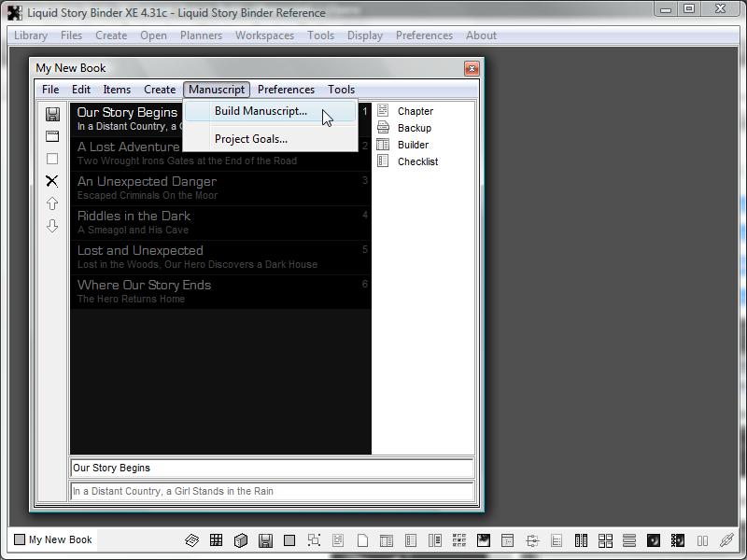Click the save floppy icon in left sidebar
This screenshot has height=560, width=747.
click(52, 114)
